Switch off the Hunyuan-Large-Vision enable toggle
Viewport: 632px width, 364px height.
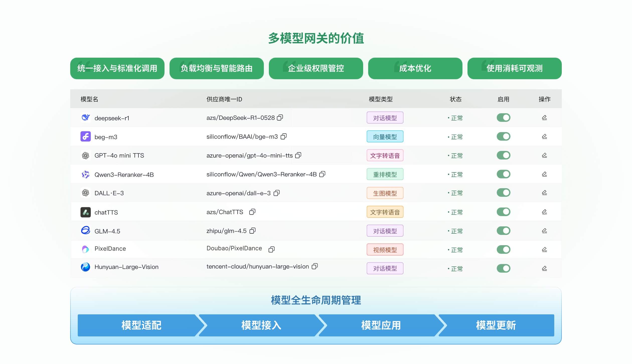click(x=503, y=268)
